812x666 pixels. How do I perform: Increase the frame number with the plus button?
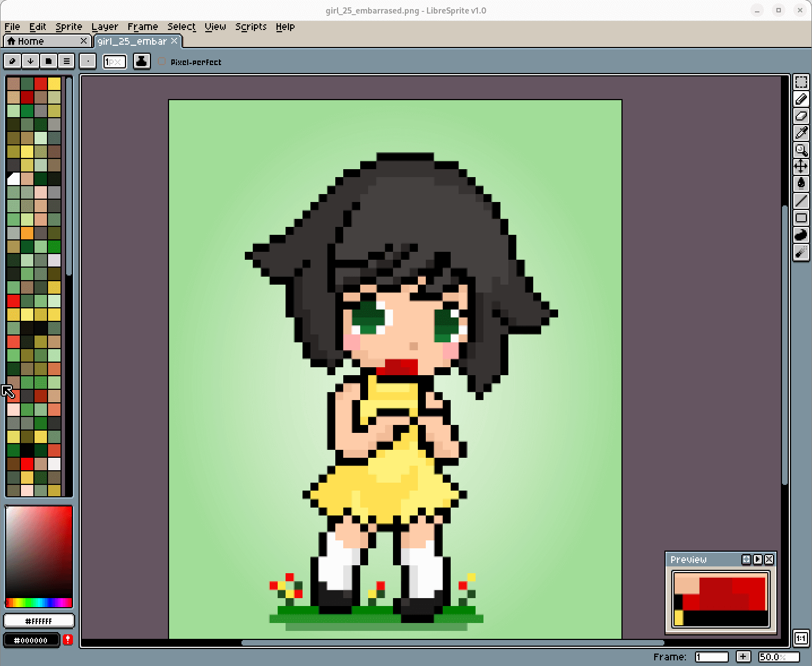point(743,656)
